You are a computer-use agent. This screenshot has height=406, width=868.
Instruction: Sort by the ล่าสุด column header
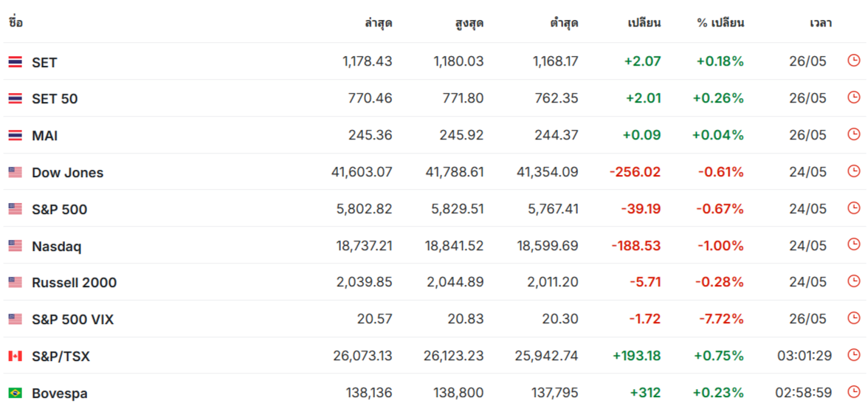[379, 24]
